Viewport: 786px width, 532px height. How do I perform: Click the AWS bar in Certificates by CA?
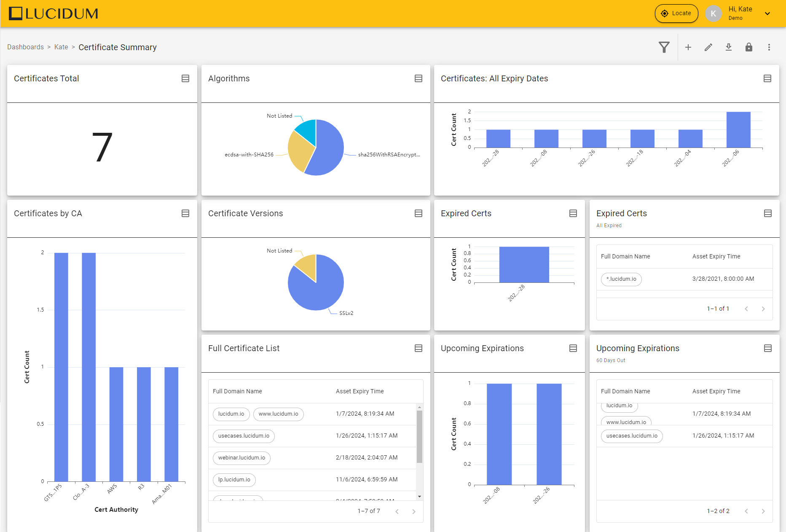point(116,424)
